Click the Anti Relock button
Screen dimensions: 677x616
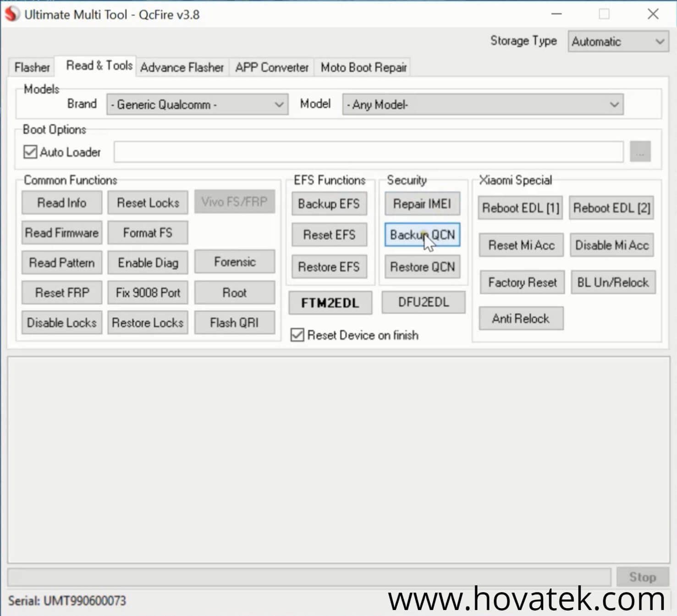coord(521,318)
